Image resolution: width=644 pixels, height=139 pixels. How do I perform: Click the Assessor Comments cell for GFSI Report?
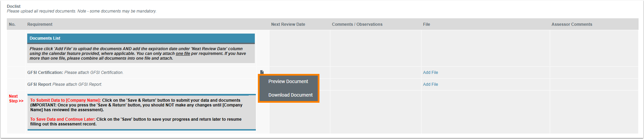click(x=594, y=84)
